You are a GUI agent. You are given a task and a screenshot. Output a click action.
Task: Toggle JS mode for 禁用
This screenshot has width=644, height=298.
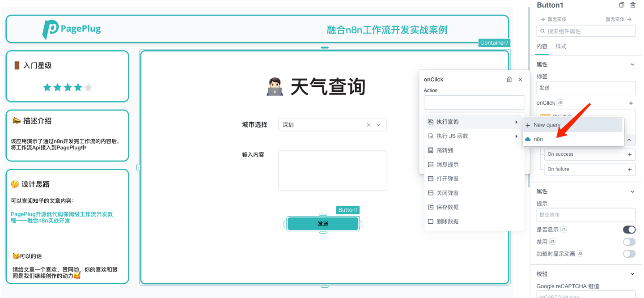552,241
